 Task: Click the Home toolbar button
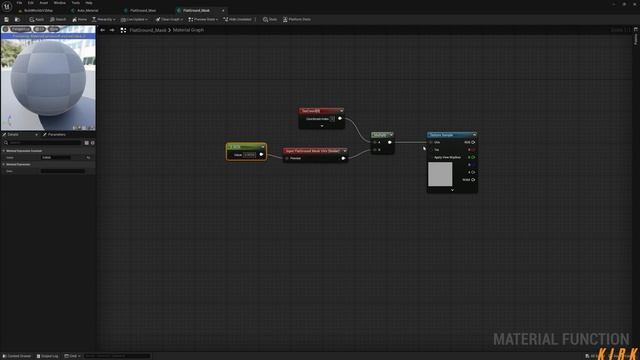pos(80,20)
